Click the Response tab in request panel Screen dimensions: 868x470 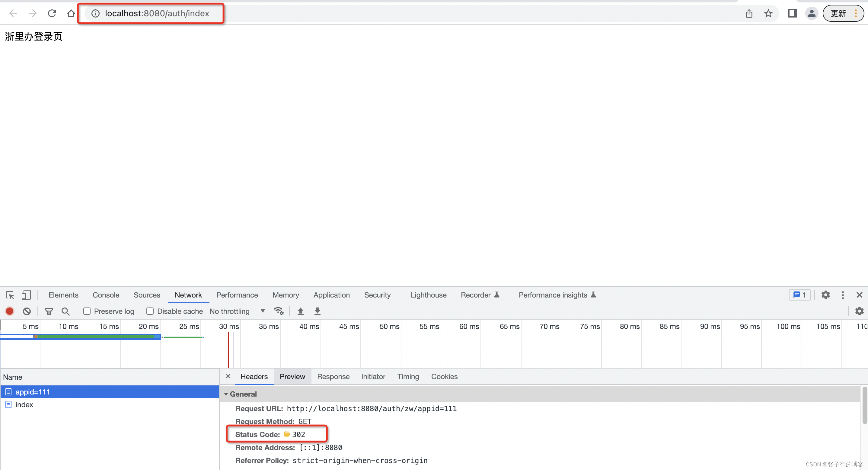(333, 376)
